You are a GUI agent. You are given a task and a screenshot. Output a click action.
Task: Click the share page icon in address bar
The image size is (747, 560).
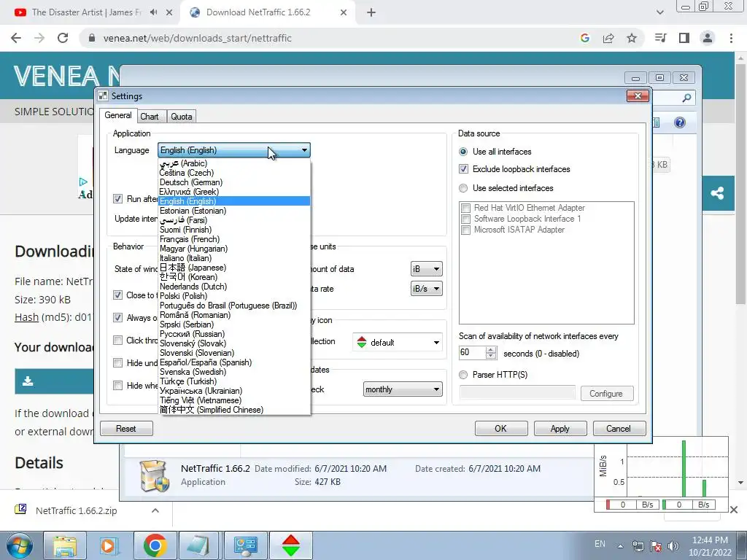point(608,38)
